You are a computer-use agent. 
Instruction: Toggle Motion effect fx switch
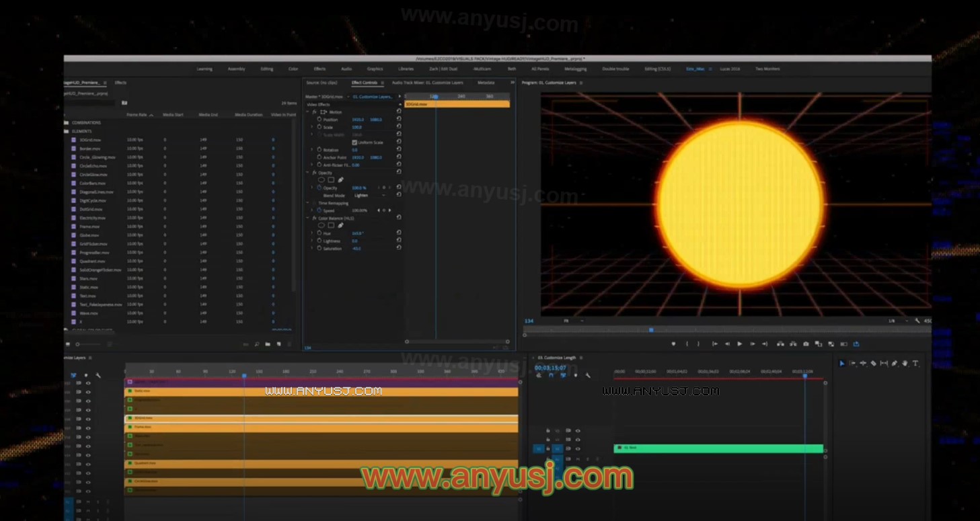[314, 112]
